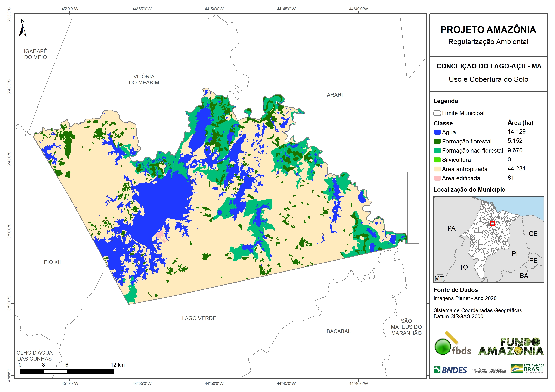Click the Formação não florestal swatch
Viewport: 555px width, 392px height.
[437, 150]
